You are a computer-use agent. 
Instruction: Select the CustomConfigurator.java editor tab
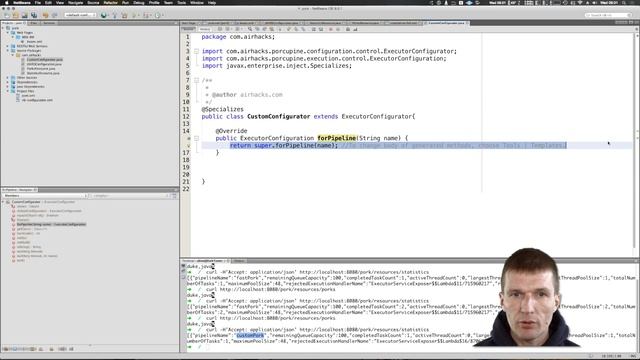tap(446, 23)
